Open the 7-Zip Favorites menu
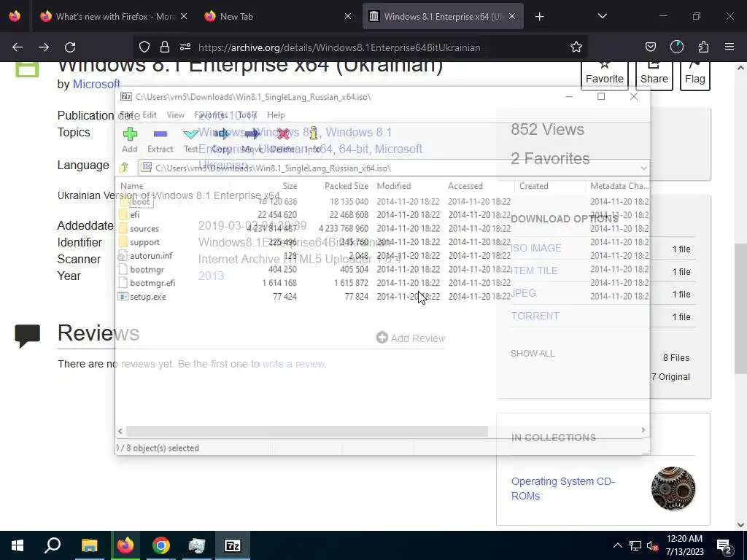Screen dimensions: 747x560 (211, 114)
